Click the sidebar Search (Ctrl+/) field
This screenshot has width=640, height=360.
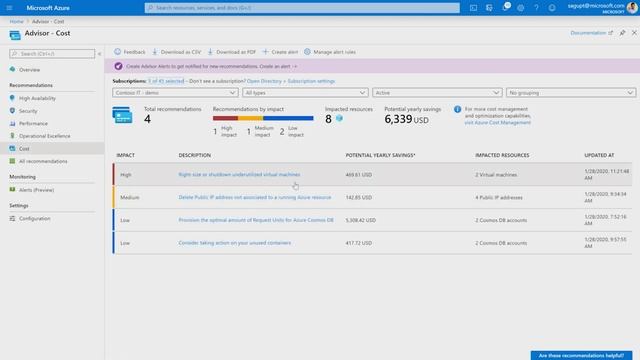point(52,53)
